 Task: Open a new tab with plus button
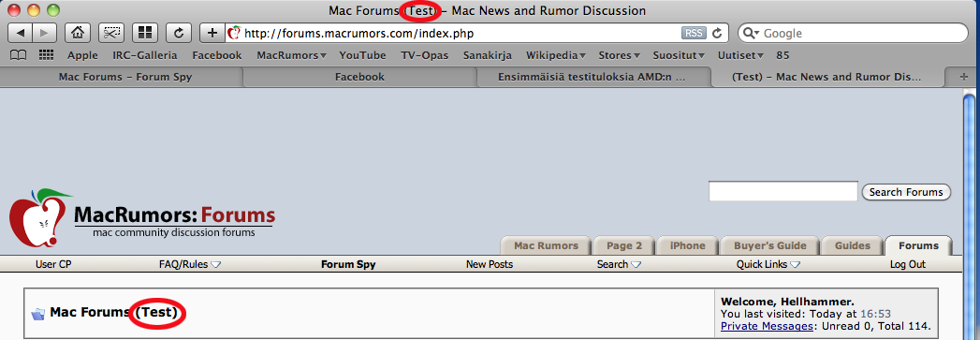tap(964, 77)
